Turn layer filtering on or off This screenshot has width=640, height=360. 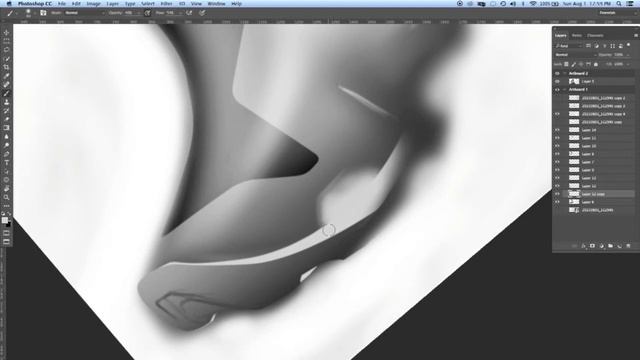click(x=629, y=45)
